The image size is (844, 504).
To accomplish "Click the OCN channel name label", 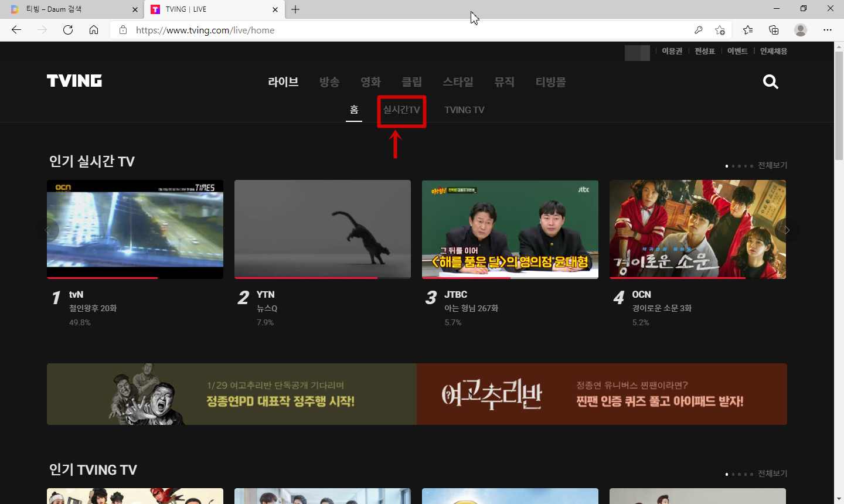I will point(642,295).
